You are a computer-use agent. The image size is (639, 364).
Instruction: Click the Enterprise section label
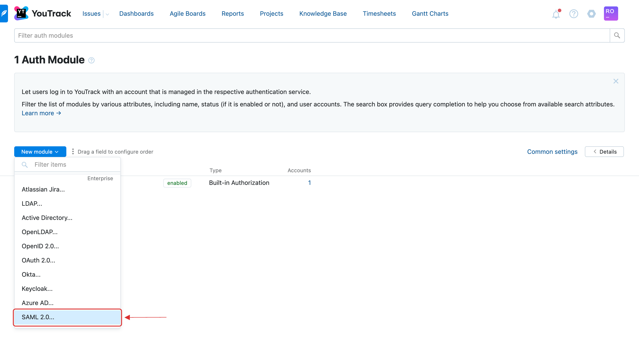[x=100, y=178]
